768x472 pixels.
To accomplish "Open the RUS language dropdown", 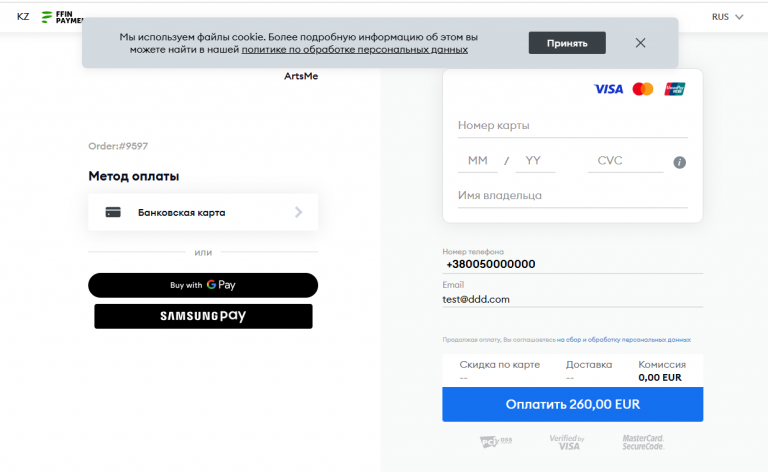I will pyautogui.click(x=727, y=17).
